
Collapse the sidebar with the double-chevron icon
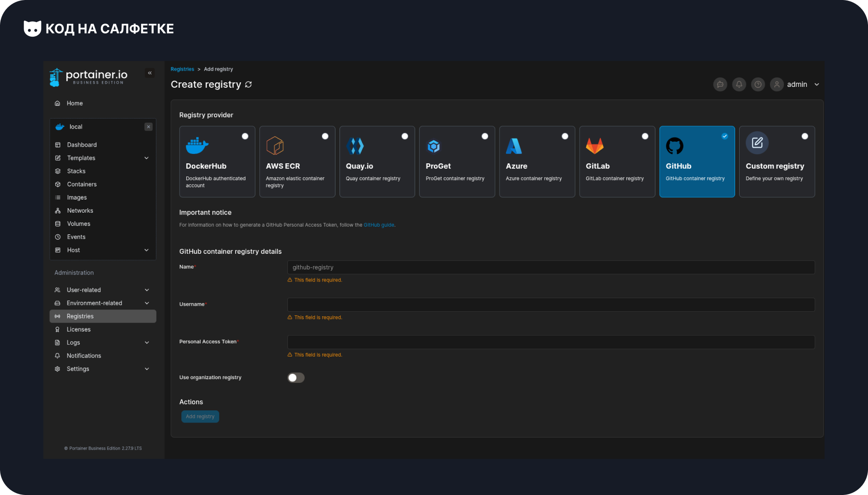pos(150,73)
